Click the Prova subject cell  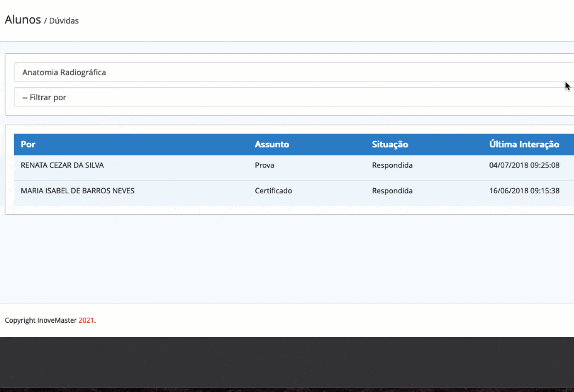(264, 165)
